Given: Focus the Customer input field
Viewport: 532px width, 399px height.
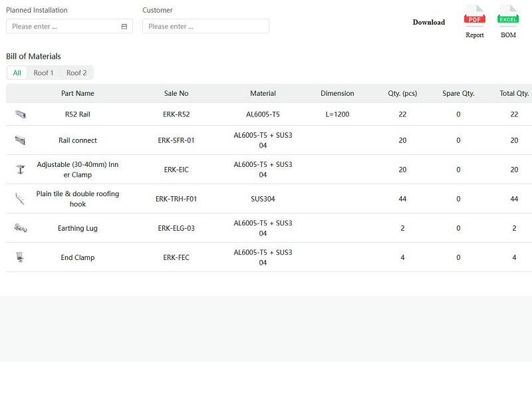Looking at the screenshot, I should tap(205, 27).
